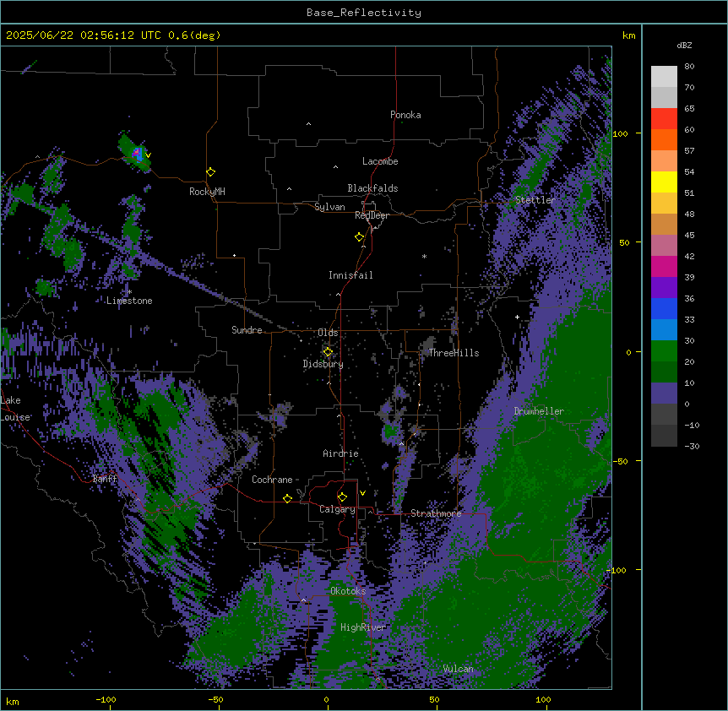Screen dimensions: 728x711
Task: Click the Vulcan town label
Action: [458, 669]
